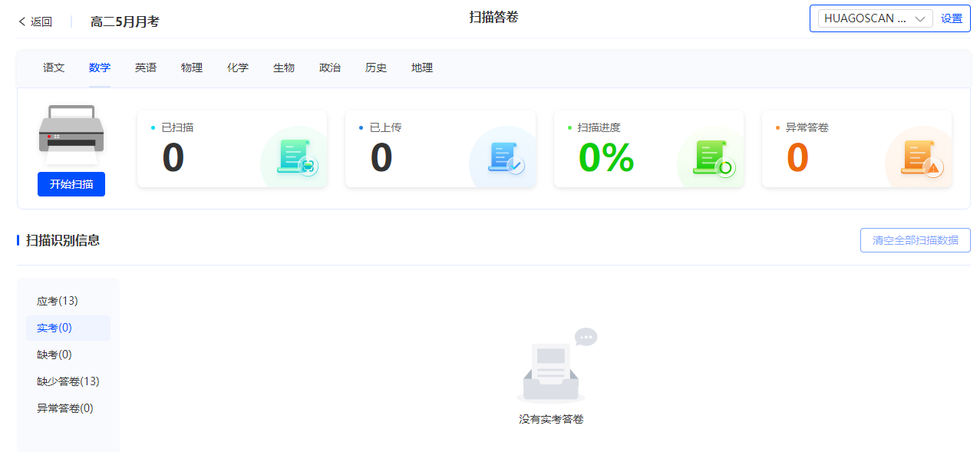Open the 物理 subject tab

tap(192, 68)
